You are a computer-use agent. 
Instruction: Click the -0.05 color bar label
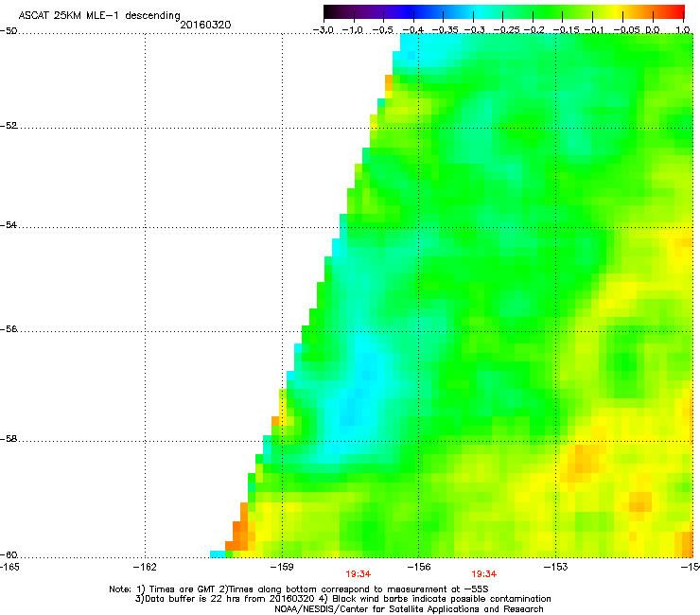click(627, 30)
